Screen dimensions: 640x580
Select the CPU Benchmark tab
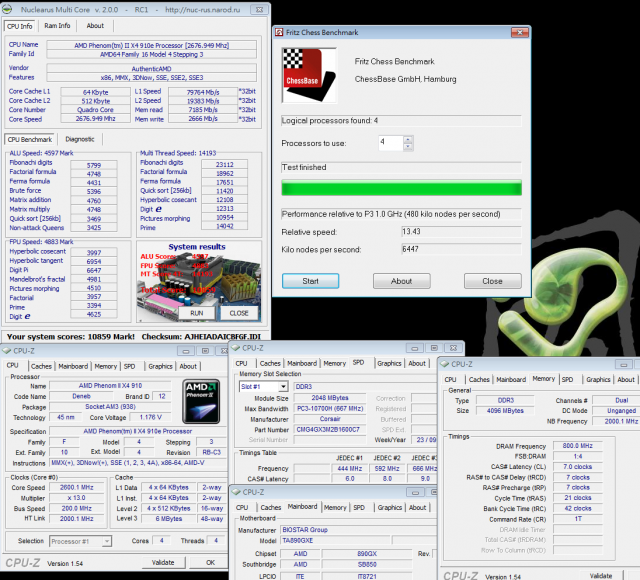click(29, 139)
